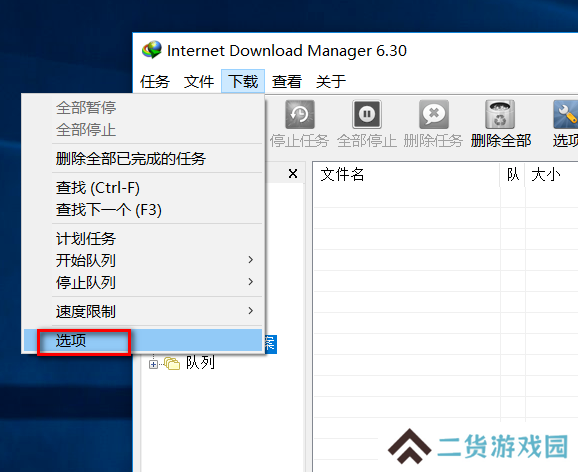Select 队列 tree item label
This screenshot has height=472, width=578.
click(201, 363)
